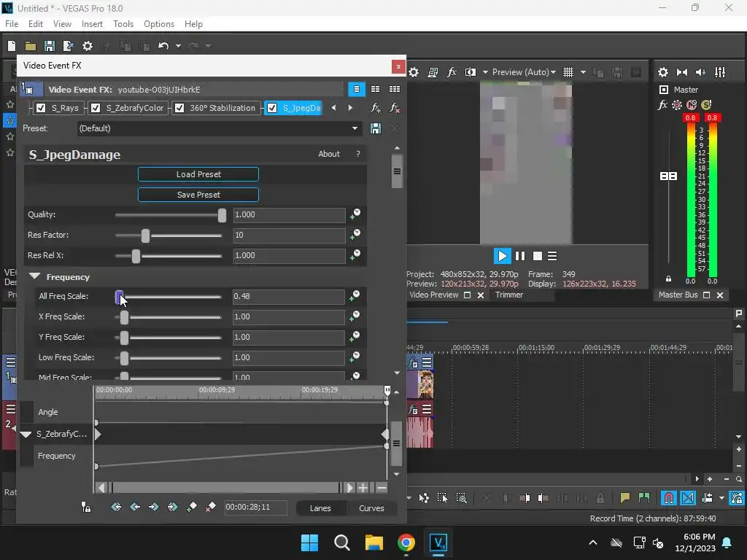The width and height of the screenshot is (747, 560).
Task: Open the plug-in chooser fx plus icon
Action: [376, 108]
